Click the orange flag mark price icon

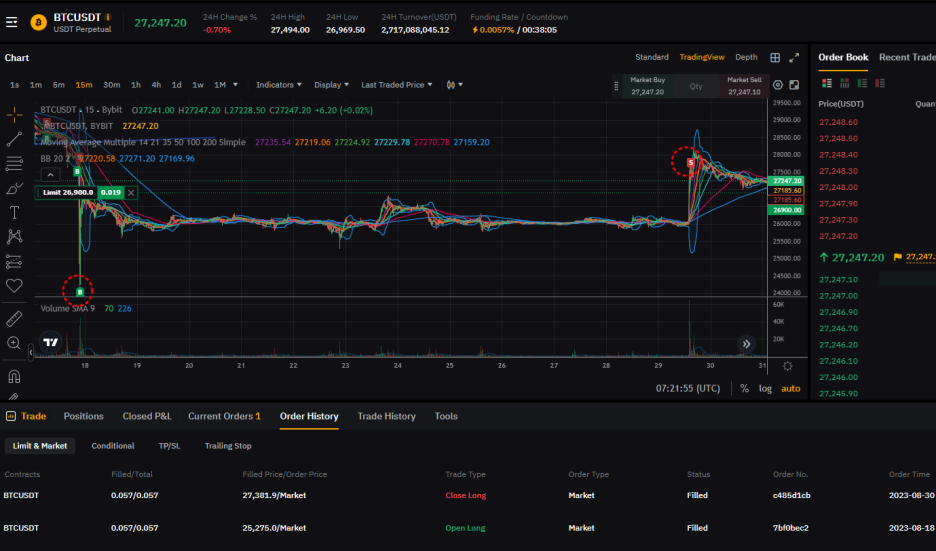coord(897,257)
